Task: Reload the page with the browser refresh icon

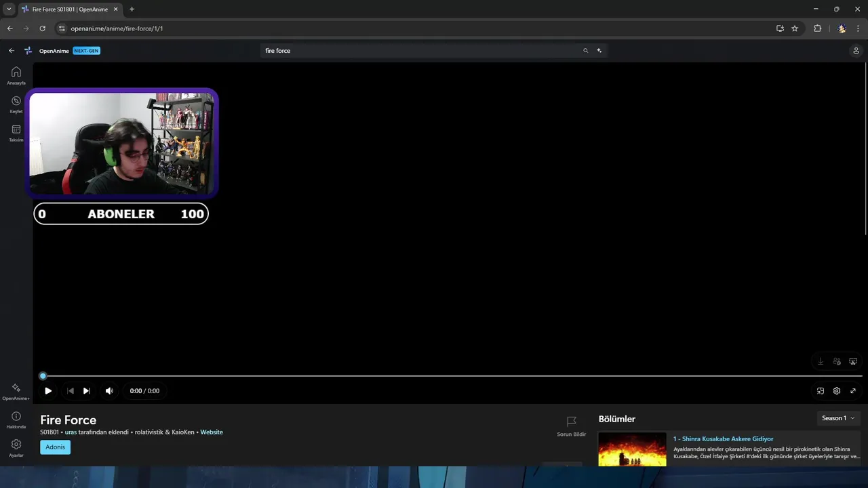Action: (42, 28)
